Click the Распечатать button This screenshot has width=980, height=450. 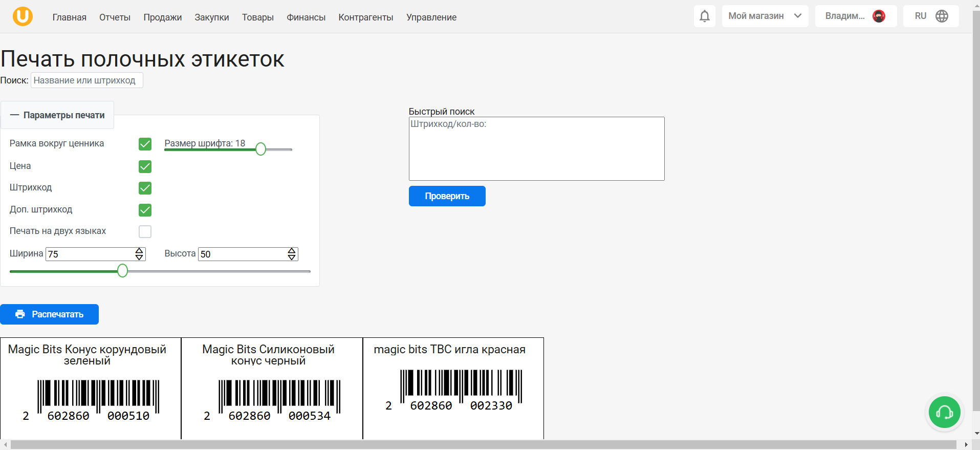(49, 314)
